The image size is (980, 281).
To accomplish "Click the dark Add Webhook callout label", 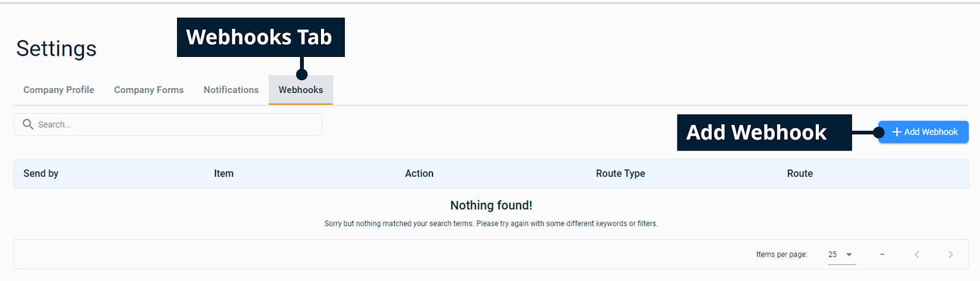I will tap(763, 132).
